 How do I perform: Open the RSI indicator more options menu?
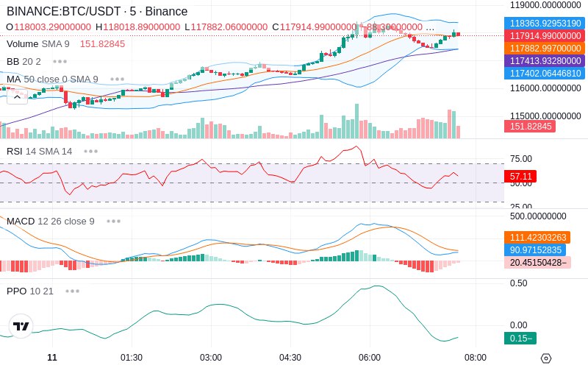pyautogui.click(x=90, y=152)
